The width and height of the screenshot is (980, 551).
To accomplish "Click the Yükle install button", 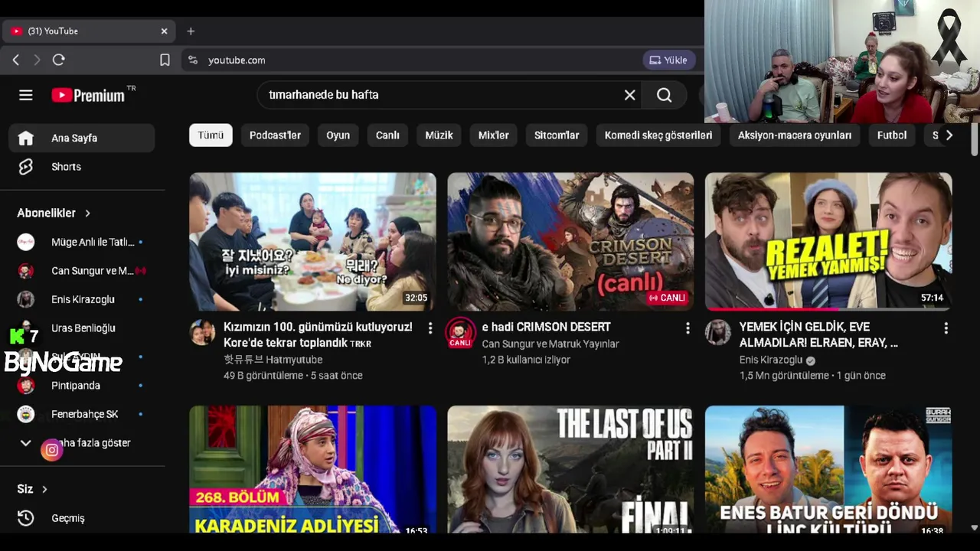I will click(668, 60).
